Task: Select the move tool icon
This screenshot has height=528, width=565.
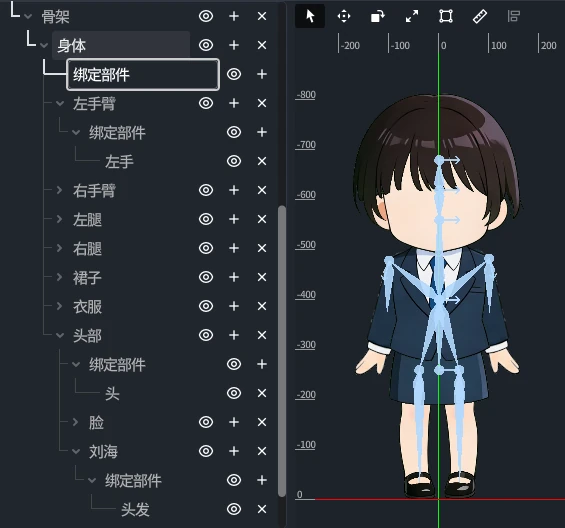Action: click(x=344, y=16)
